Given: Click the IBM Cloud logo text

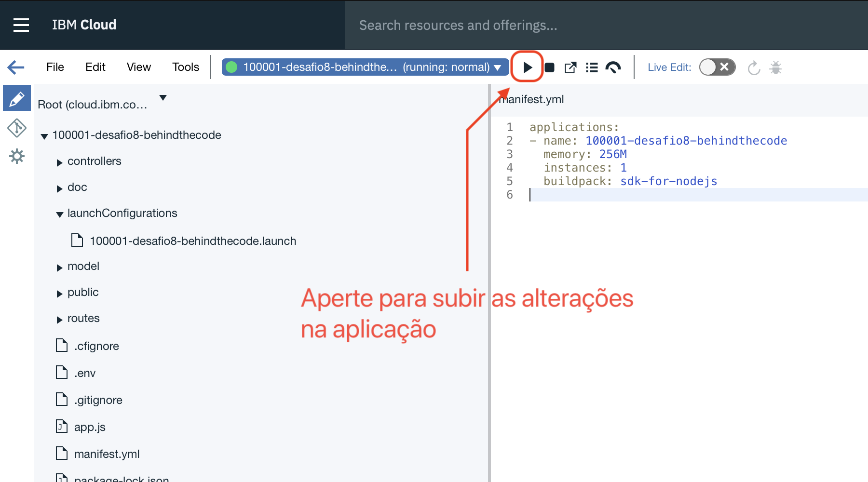Looking at the screenshot, I should [x=84, y=25].
